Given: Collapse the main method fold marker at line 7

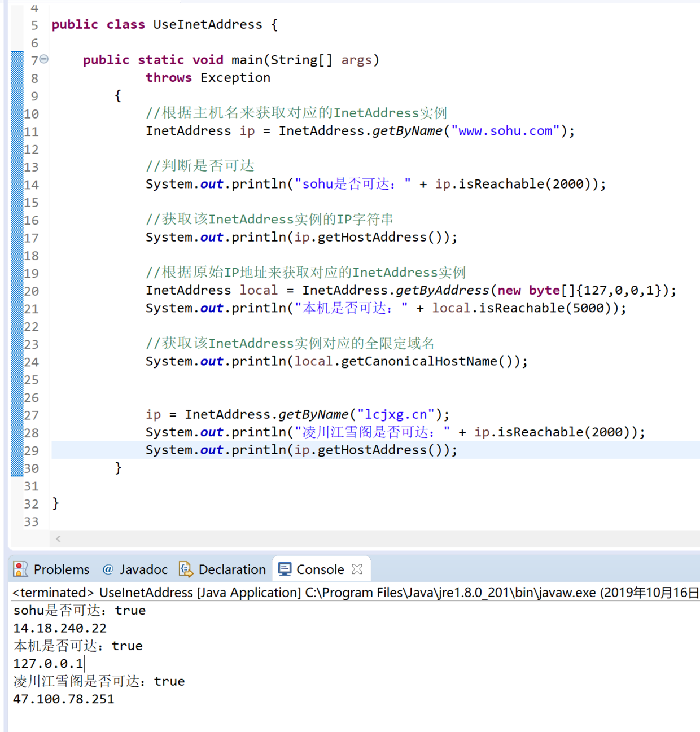Looking at the screenshot, I should 44,59.
